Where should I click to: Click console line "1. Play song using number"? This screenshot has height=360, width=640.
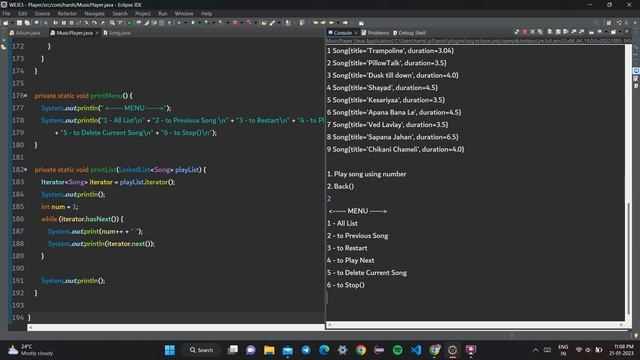(x=367, y=174)
